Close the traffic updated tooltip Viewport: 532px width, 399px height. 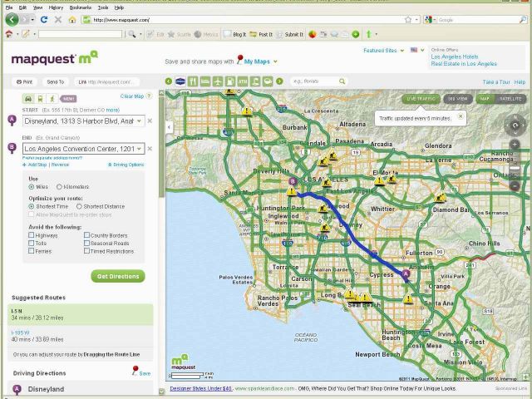pos(461,116)
